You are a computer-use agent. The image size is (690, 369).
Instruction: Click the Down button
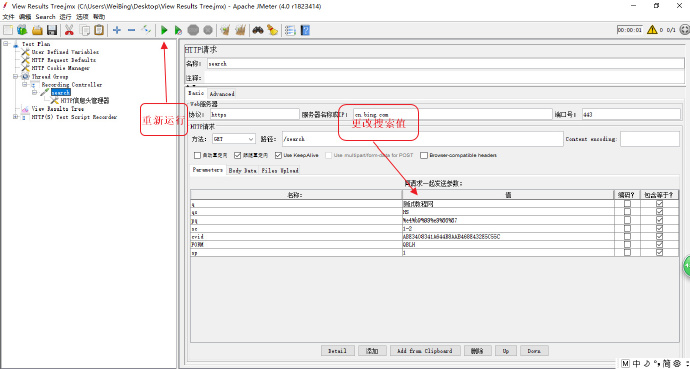[x=534, y=351]
